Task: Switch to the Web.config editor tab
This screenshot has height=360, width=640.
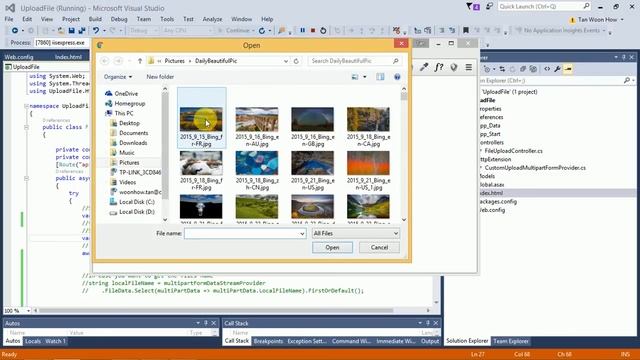Action: 19,57
